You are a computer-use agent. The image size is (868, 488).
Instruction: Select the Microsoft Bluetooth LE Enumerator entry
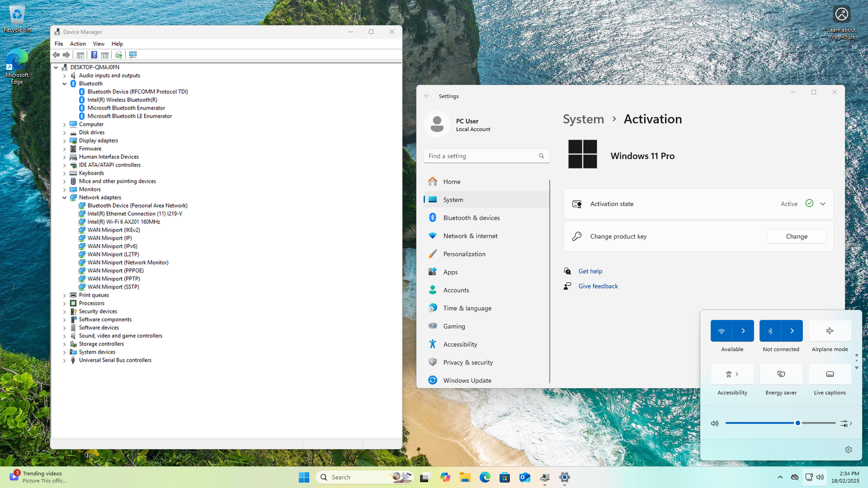pyautogui.click(x=130, y=116)
